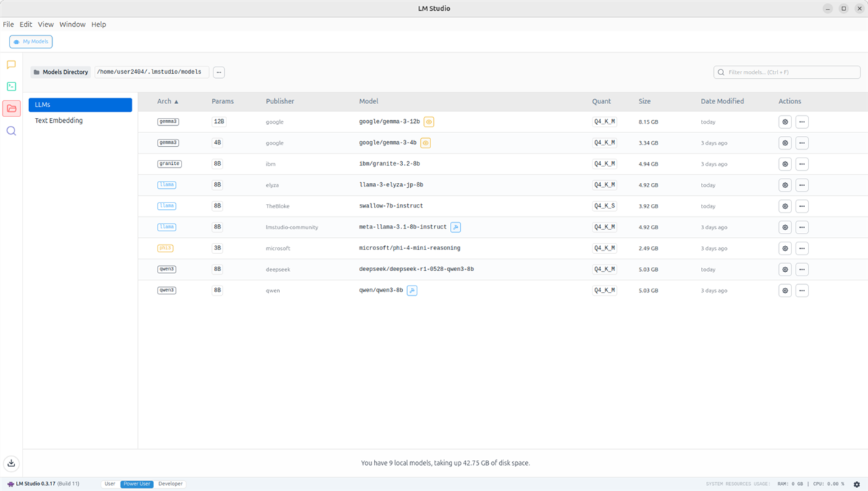Viewport: 868px width, 491px height.
Task: Open the My Models folder sidebar icon
Action: [11, 108]
